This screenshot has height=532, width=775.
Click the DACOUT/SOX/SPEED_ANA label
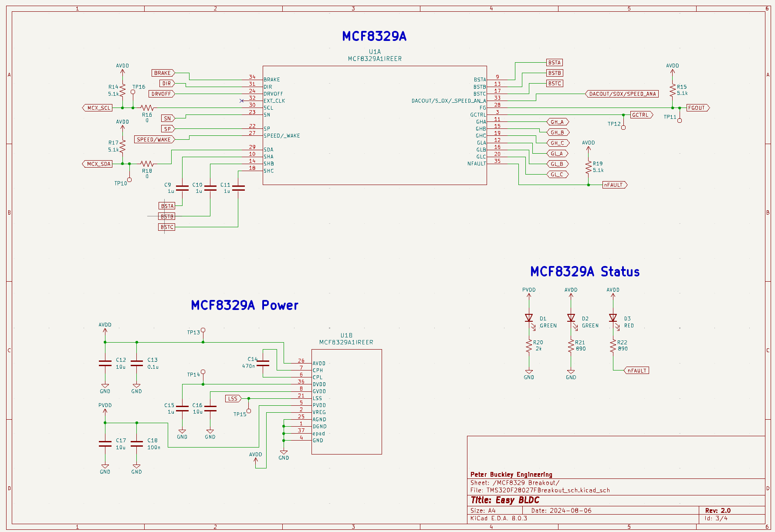pyautogui.click(x=622, y=94)
